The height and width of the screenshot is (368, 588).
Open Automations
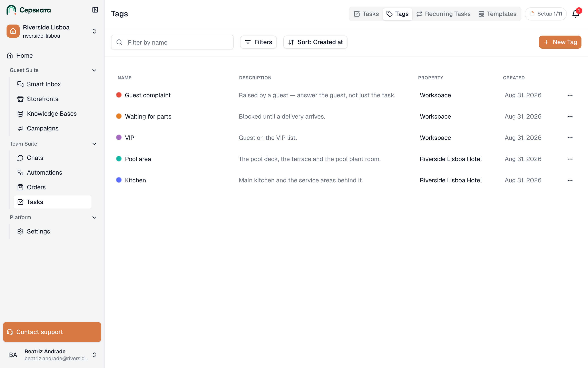click(52, 173)
